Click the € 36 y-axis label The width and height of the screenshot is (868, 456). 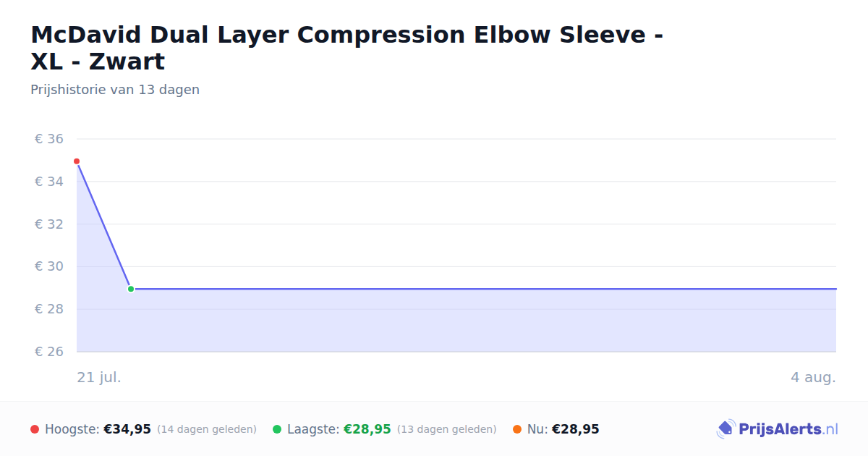pyautogui.click(x=49, y=139)
